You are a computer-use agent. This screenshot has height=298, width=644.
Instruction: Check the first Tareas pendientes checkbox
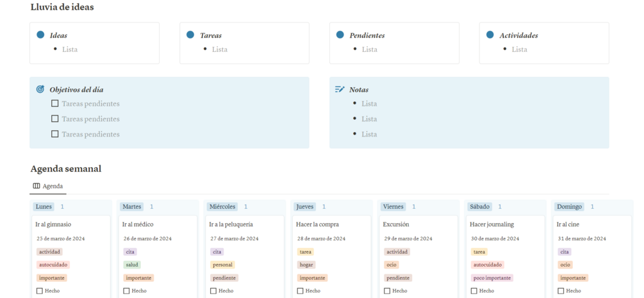[55, 104]
